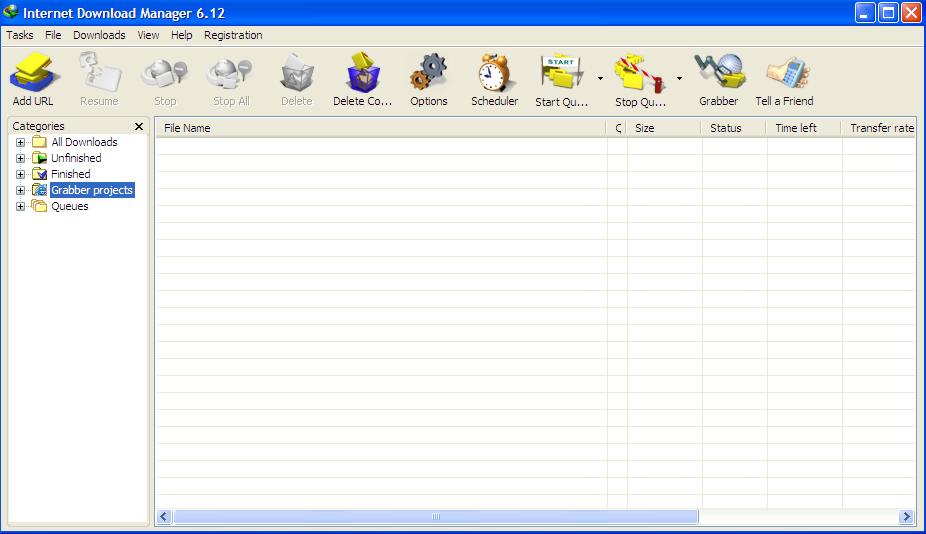Click the Grabber projects category icon

point(40,190)
